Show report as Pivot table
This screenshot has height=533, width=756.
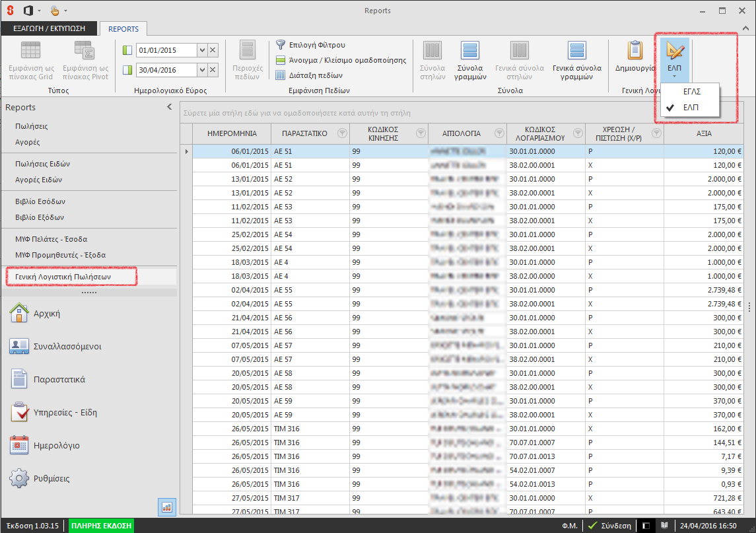click(85, 60)
